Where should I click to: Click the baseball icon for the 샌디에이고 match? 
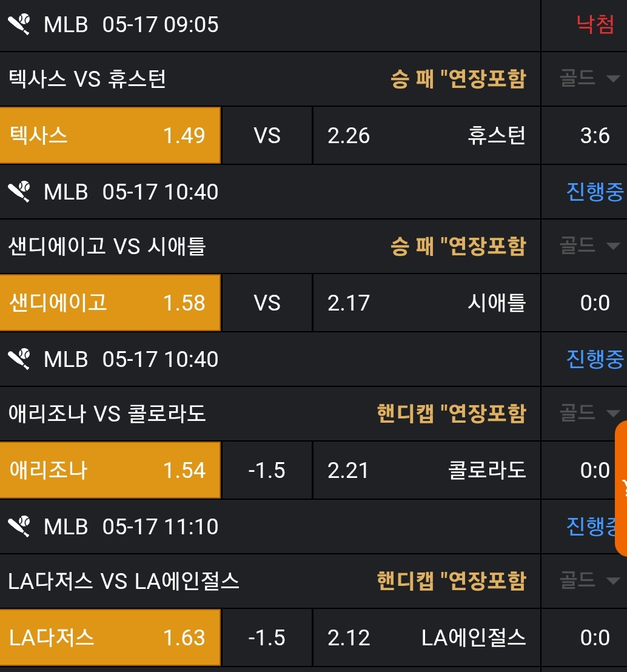pyautogui.click(x=19, y=192)
